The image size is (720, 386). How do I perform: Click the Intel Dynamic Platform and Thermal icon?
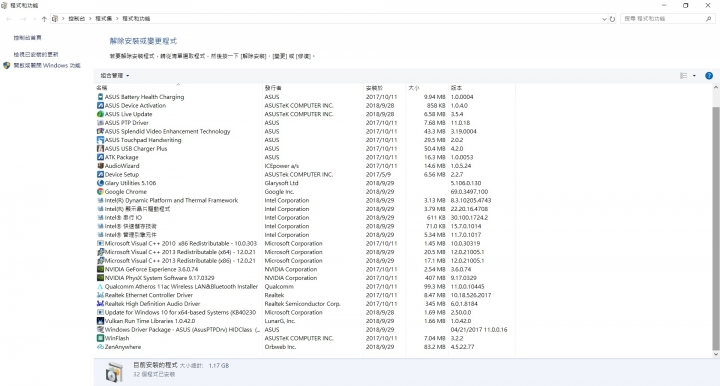tap(101, 200)
